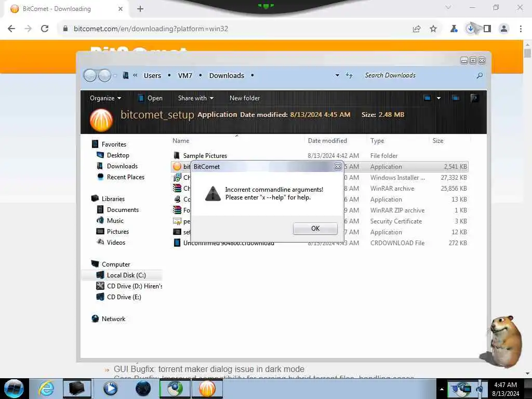Screen dimensions: 532x399
Task: Open Documents library
Action: tap(123, 210)
